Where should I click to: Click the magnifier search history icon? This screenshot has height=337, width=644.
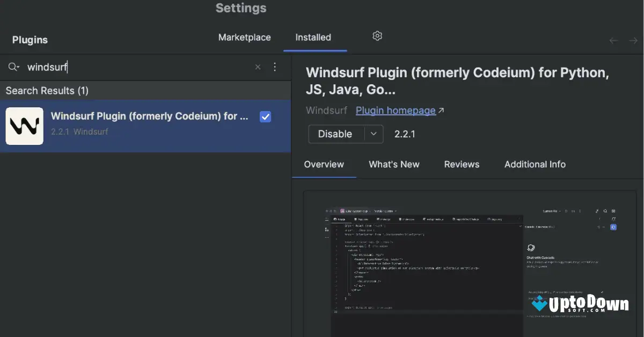[x=13, y=67]
